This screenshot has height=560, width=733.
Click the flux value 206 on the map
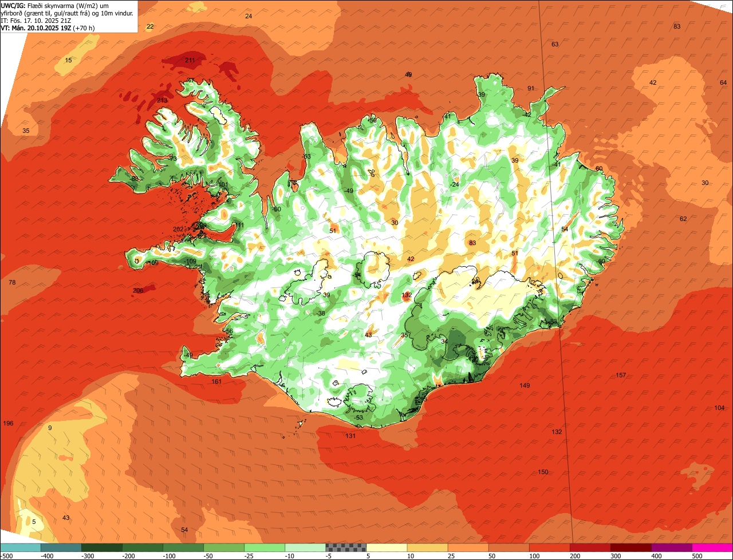tap(138, 291)
